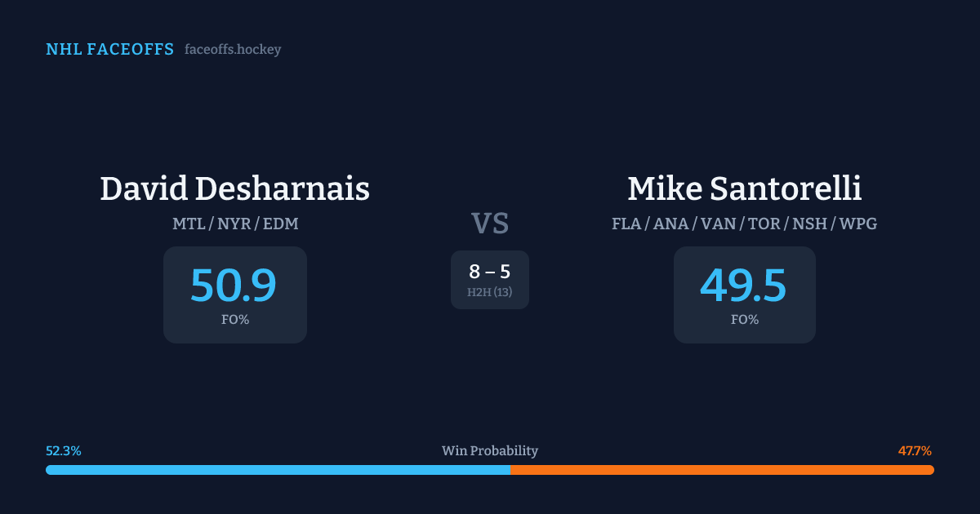This screenshot has width=980, height=514.
Task: Click the 49.5 faceoff percentage number
Action: coord(743,286)
